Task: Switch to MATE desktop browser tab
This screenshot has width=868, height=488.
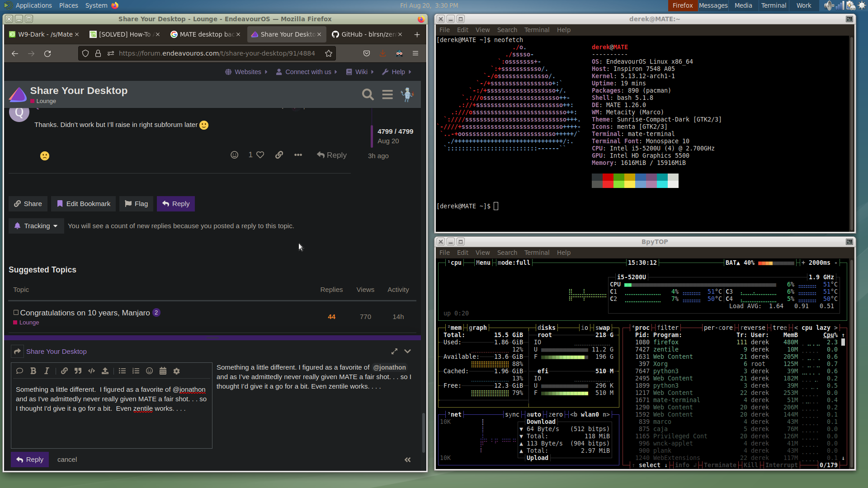Action: point(206,34)
